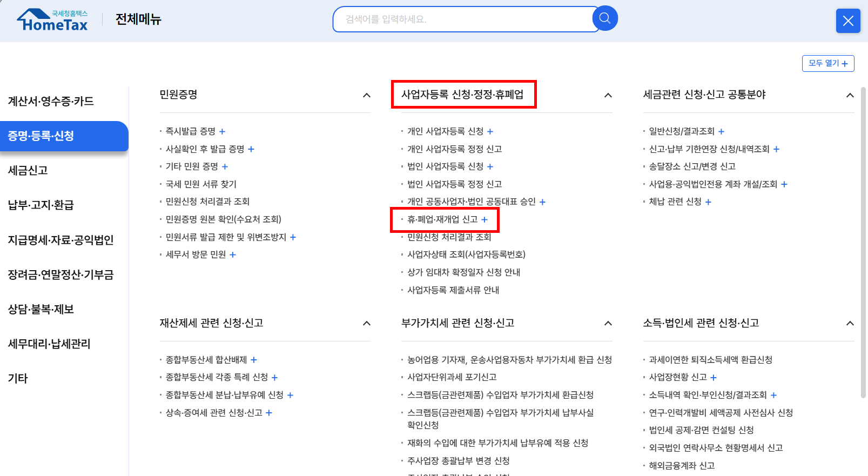
Task: Open 국세 민원 서류 찾기 link
Action: click(201, 184)
